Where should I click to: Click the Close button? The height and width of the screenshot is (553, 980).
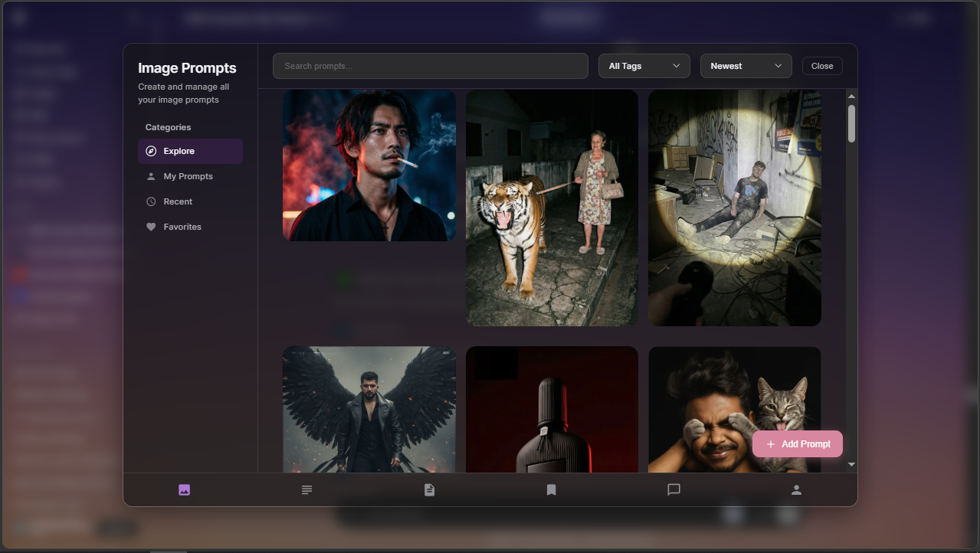(x=822, y=66)
